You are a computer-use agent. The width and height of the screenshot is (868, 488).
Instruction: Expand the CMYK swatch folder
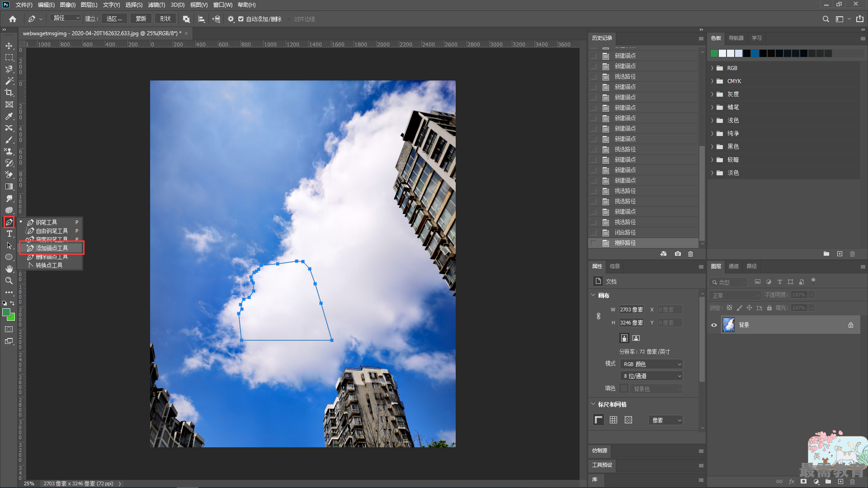pyautogui.click(x=712, y=81)
